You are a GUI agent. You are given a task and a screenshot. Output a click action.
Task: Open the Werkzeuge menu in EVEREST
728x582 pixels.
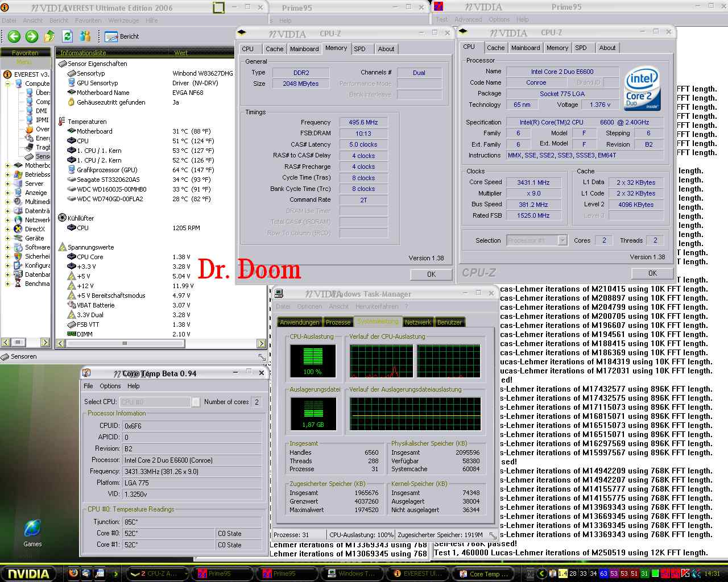point(123,20)
